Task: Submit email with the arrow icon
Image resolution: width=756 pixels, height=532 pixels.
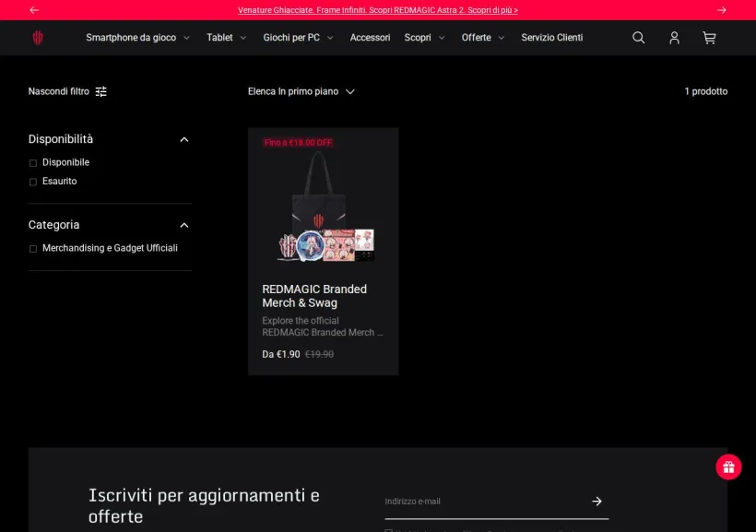Action: pos(597,502)
